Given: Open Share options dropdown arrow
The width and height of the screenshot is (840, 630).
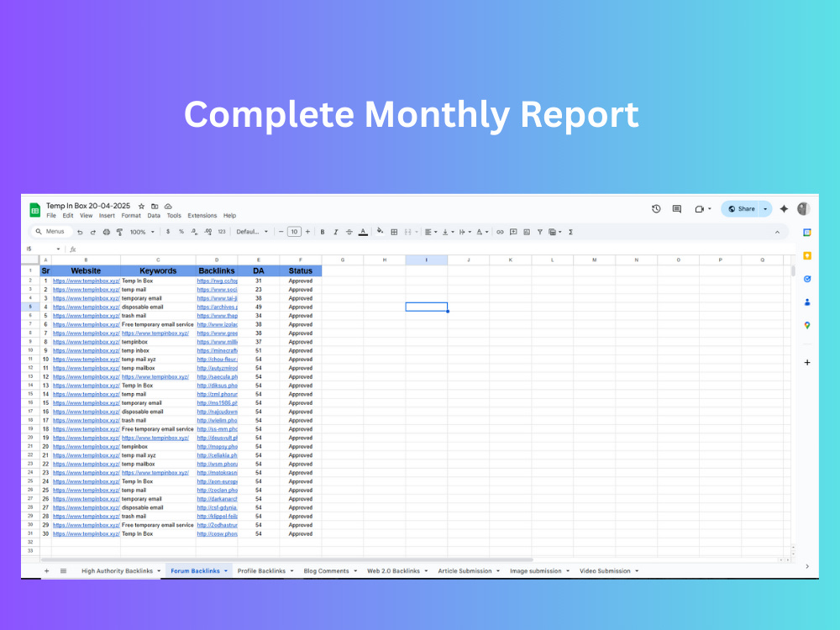Looking at the screenshot, I should [x=765, y=209].
